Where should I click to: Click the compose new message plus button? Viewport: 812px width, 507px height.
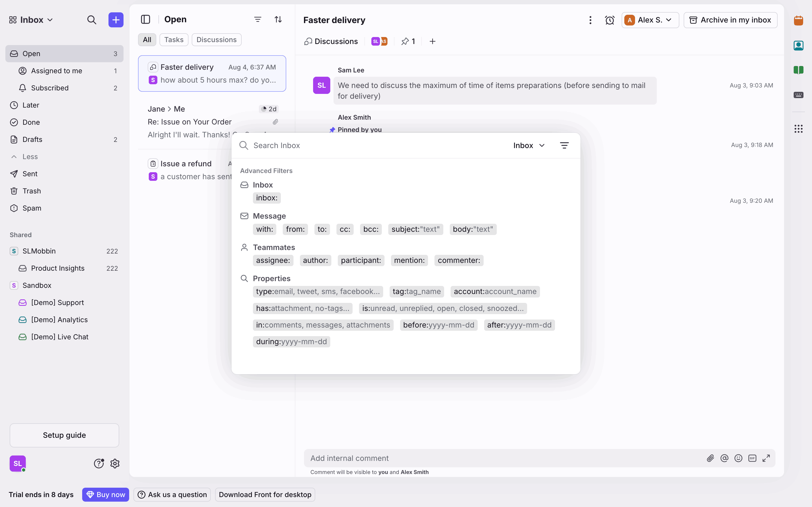pos(116,20)
